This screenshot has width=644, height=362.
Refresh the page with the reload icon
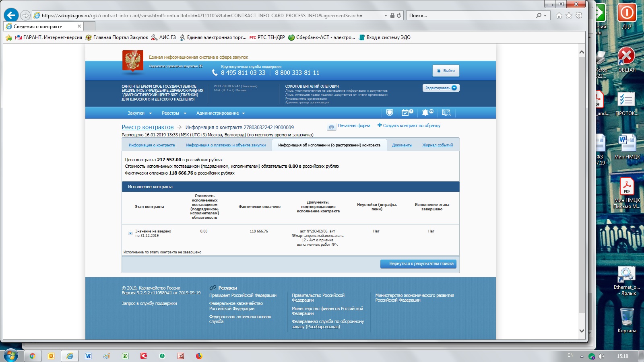point(399,16)
